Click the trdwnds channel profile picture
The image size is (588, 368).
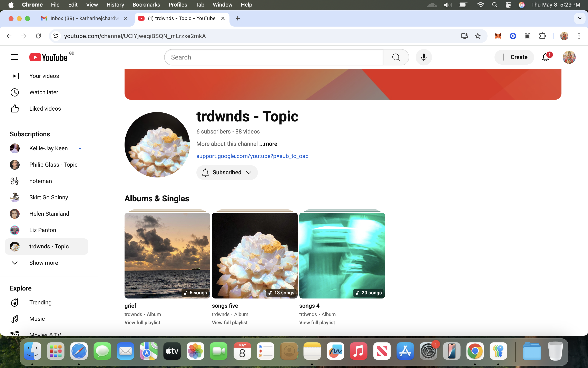[157, 145]
